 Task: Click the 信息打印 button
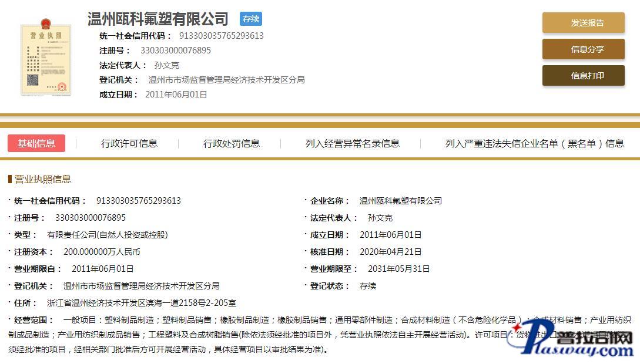[583, 76]
